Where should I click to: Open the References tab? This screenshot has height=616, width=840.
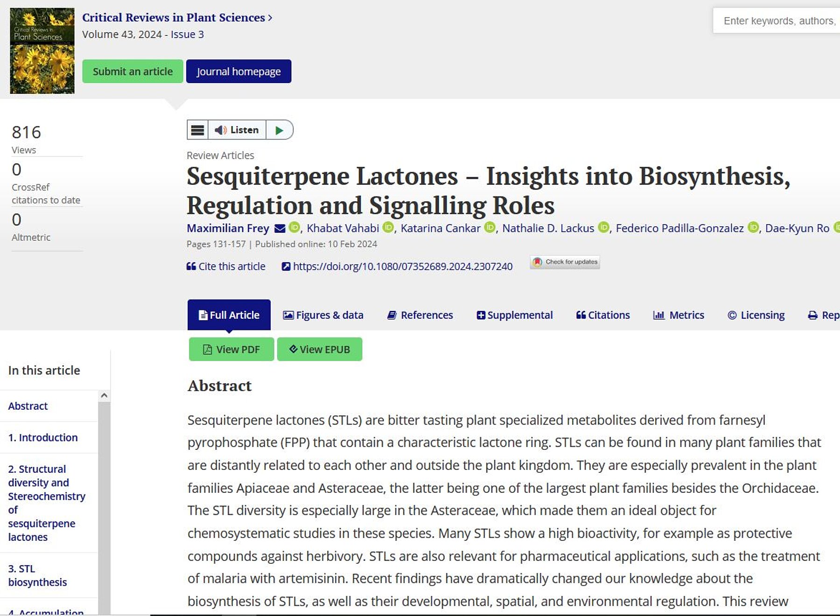click(x=420, y=315)
